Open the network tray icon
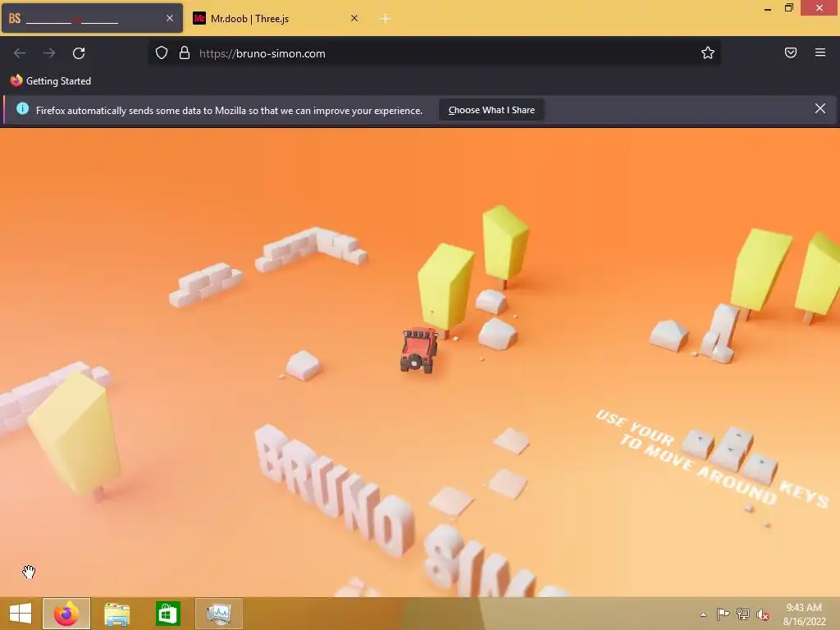The height and width of the screenshot is (630, 840). (x=743, y=614)
